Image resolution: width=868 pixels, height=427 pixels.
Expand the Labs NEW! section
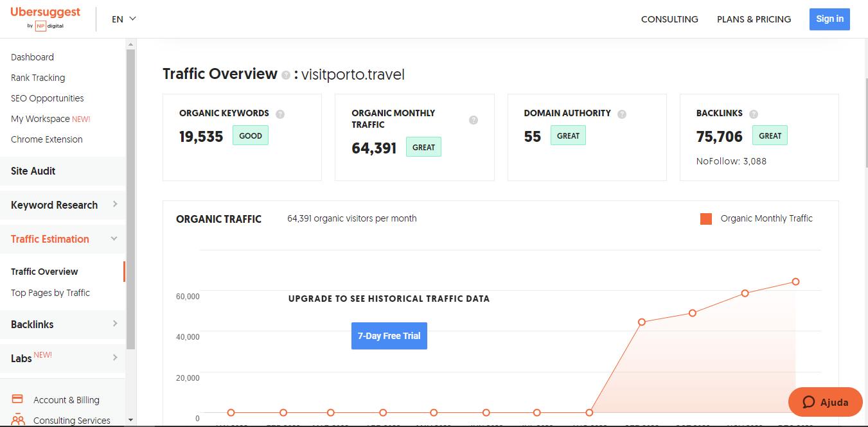click(62, 358)
